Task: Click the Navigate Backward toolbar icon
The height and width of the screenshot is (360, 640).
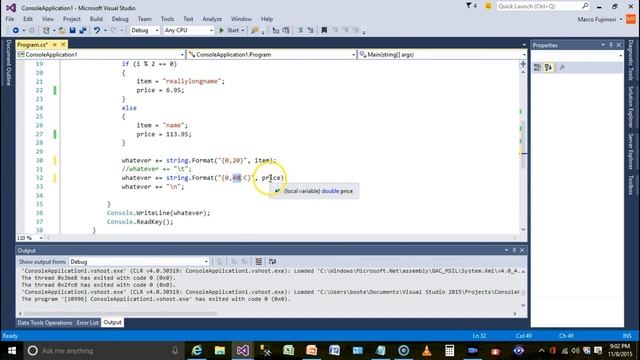Action: pyautogui.click(x=16, y=30)
